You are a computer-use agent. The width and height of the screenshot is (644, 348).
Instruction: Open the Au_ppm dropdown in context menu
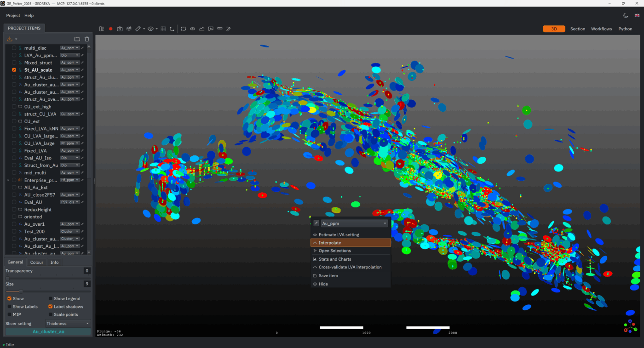tap(354, 223)
